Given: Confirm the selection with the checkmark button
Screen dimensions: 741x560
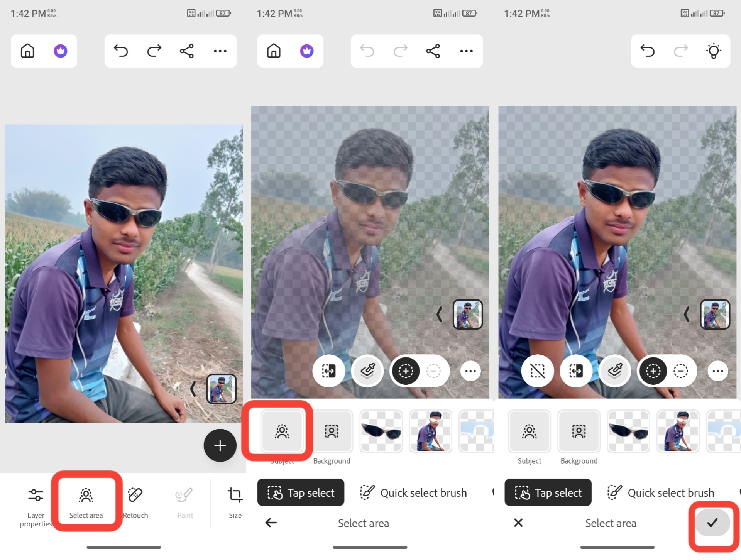Looking at the screenshot, I should (712, 523).
